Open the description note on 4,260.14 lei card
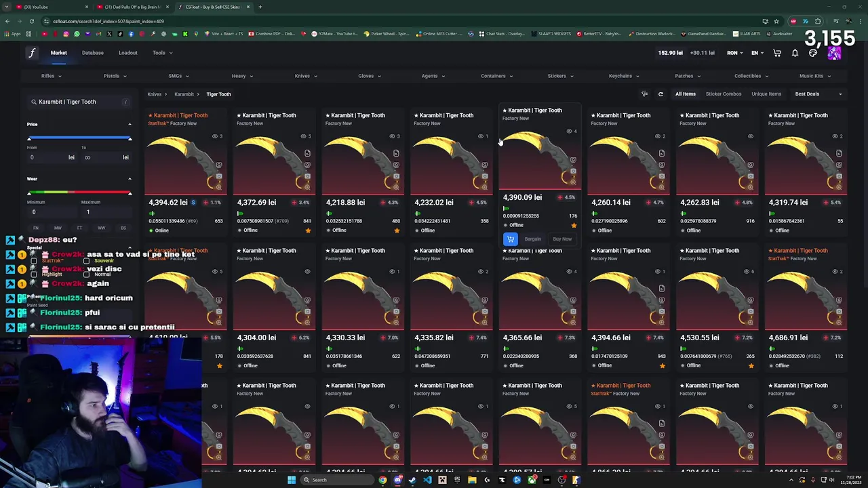Screen dimensions: 868x488 pyautogui.click(x=662, y=153)
